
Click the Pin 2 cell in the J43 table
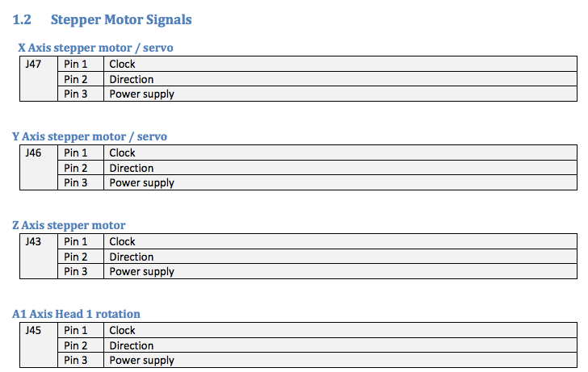(81, 257)
